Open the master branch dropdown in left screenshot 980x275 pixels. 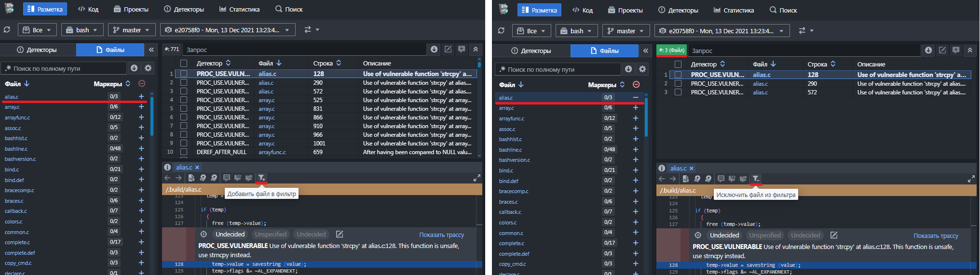[x=132, y=30]
